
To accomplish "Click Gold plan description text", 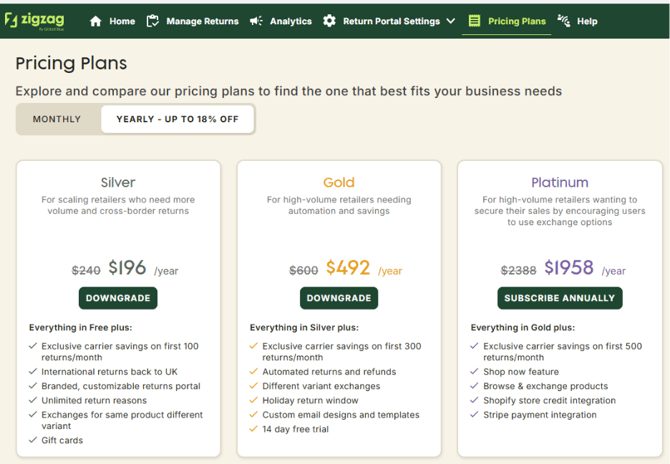I will coord(339,205).
